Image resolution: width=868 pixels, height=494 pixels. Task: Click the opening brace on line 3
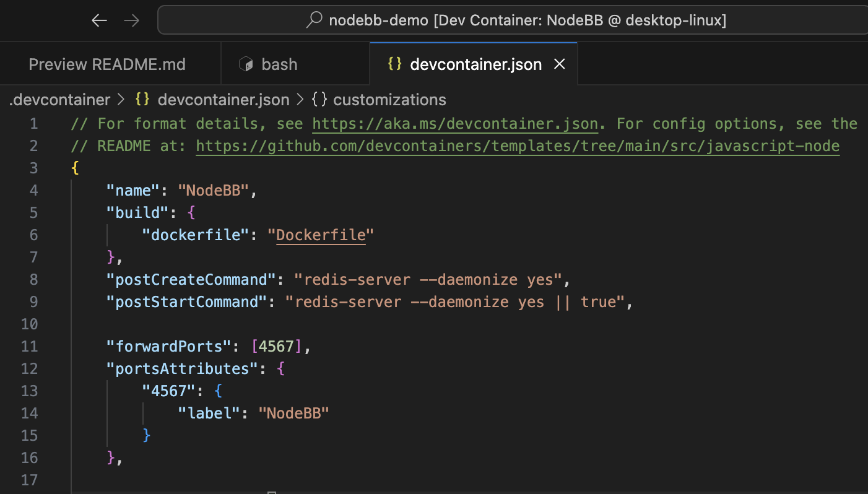[x=76, y=168]
